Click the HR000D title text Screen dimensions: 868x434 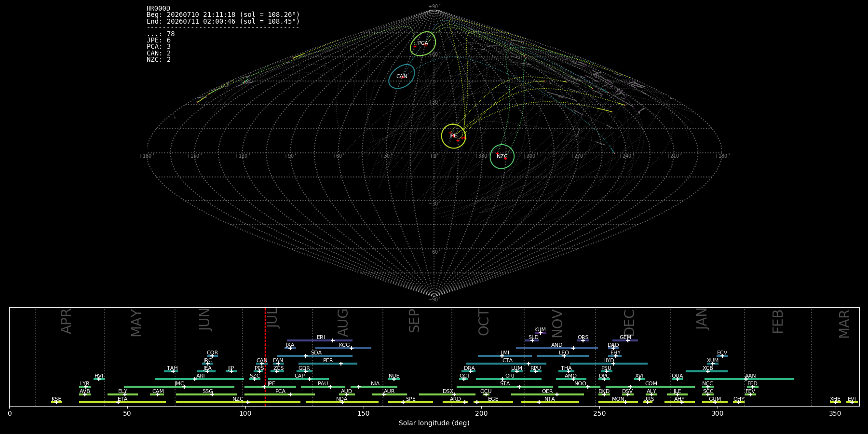(158, 9)
